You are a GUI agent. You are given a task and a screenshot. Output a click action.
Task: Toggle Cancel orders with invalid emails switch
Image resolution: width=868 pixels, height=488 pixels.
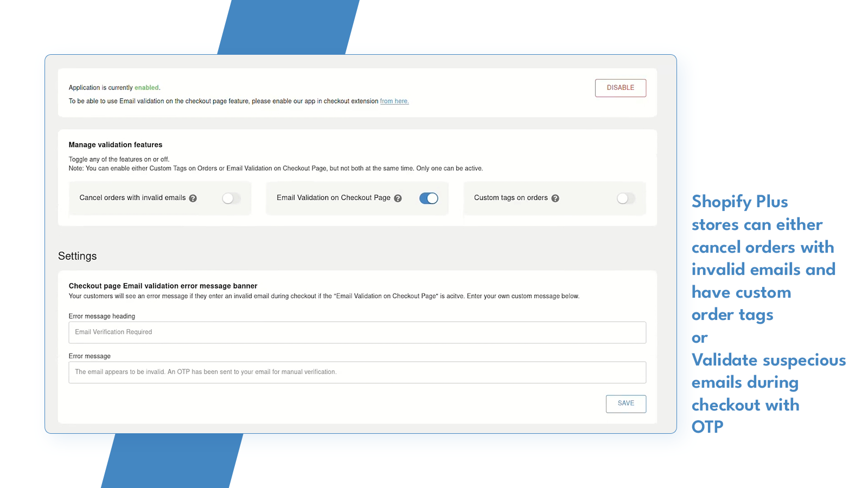click(x=231, y=198)
